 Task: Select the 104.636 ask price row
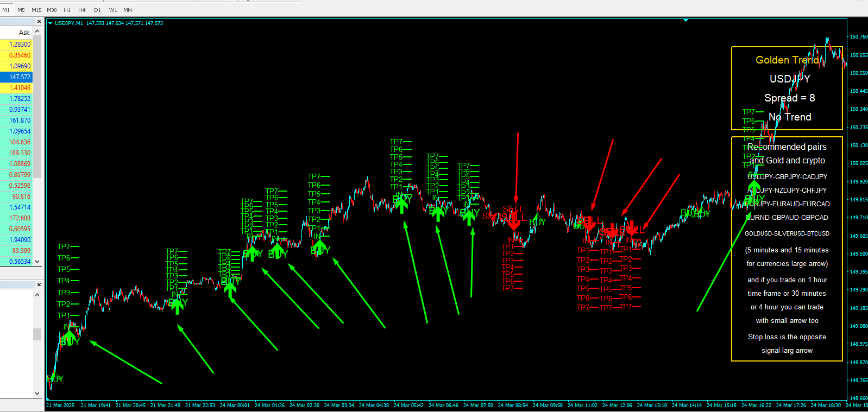pyautogui.click(x=16, y=142)
